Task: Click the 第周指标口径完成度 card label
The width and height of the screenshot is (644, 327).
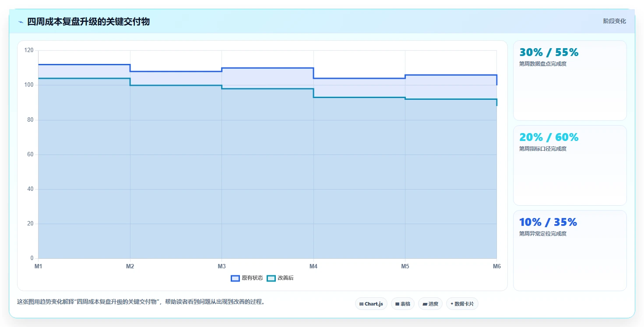Action: (543, 149)
